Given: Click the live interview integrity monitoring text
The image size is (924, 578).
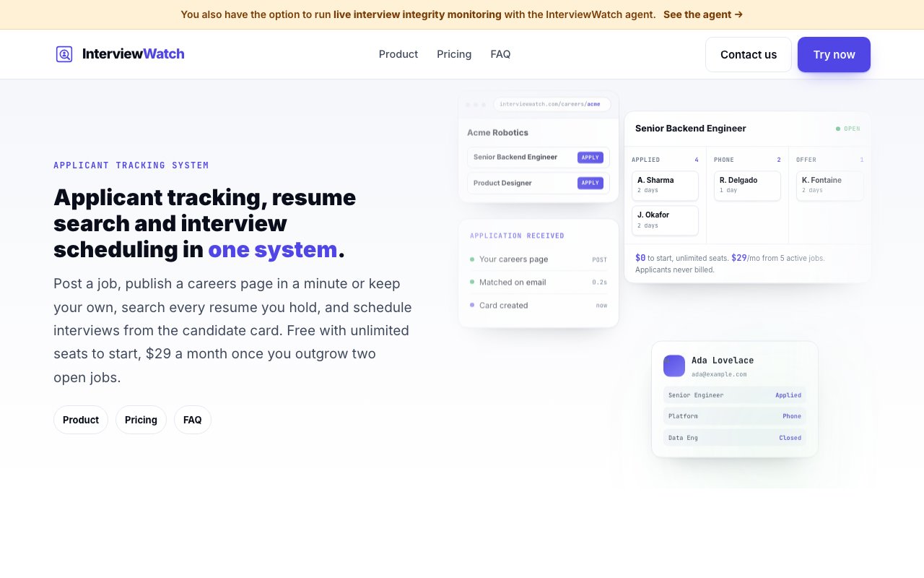Looking at the screenshot, I should tap(417, 14).
